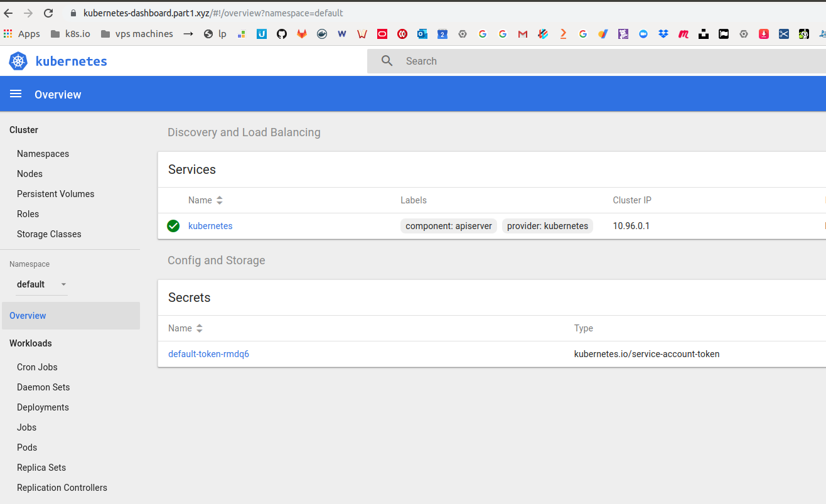
Task: Sort Secrets by Name column
Action: (x=185, y=328)
